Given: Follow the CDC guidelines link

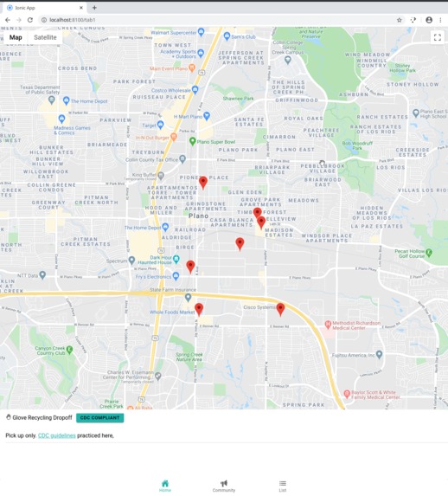Looking at the screenshot, I should point(57,435).
